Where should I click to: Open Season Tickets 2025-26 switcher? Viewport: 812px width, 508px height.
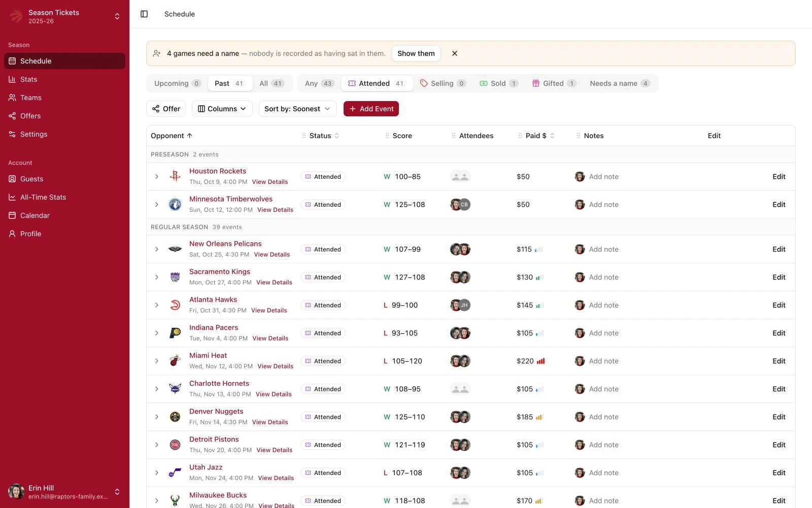tap(64, 16)
